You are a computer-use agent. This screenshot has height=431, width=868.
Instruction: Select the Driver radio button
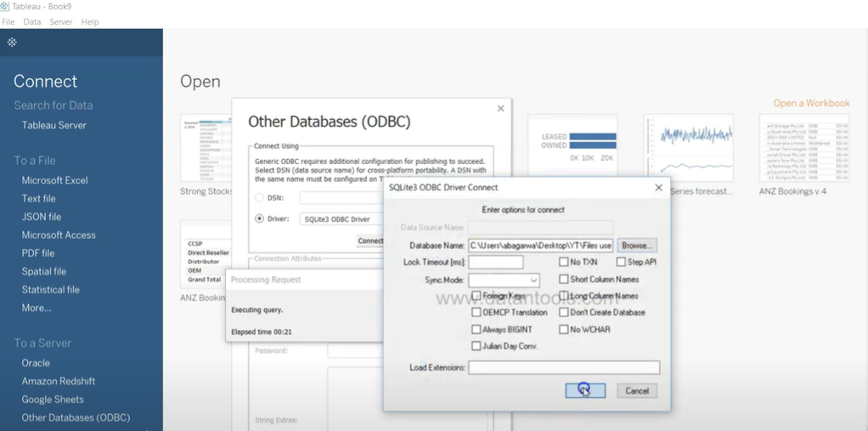[x=259, y=218]
